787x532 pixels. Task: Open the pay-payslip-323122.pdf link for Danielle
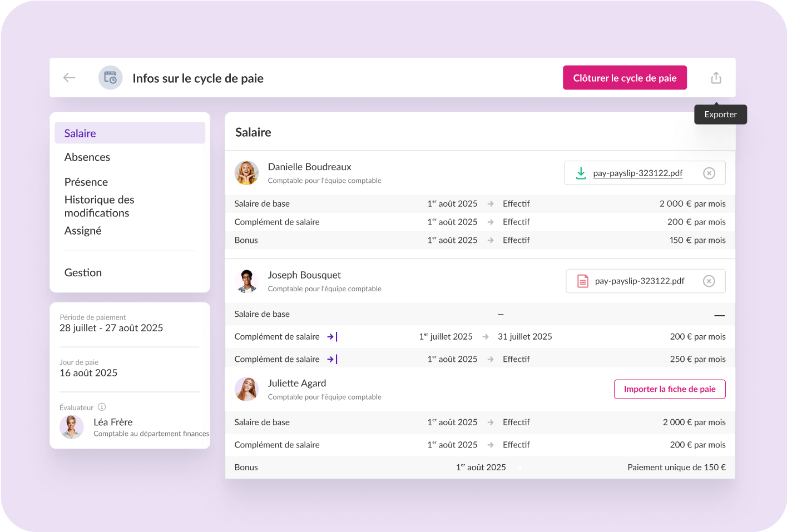click(637, 173)
